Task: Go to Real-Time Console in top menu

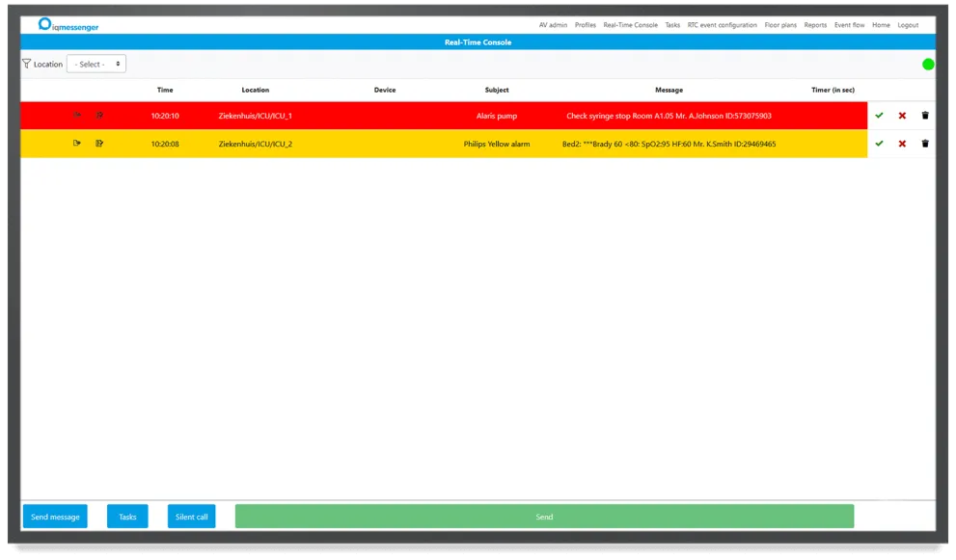Action: pos(631,25)
